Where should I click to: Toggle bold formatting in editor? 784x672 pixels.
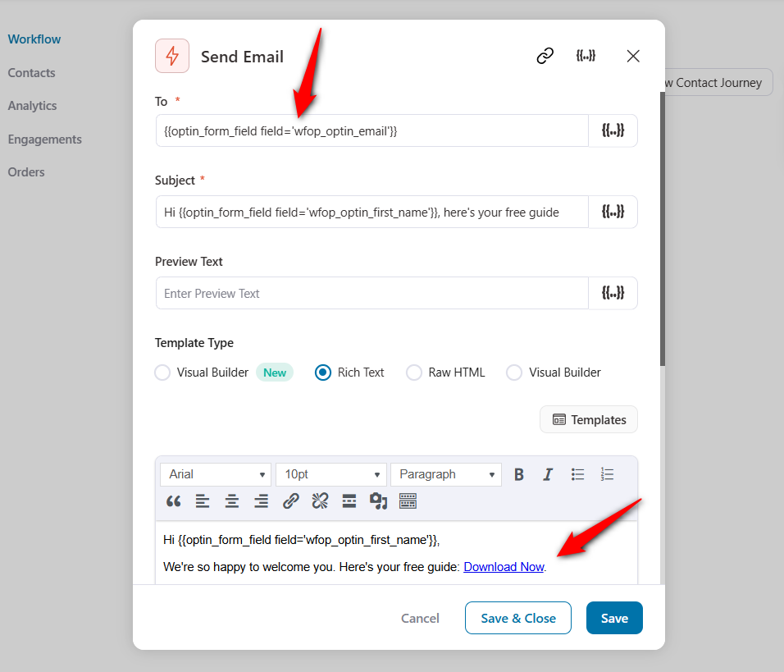(519, 474)
